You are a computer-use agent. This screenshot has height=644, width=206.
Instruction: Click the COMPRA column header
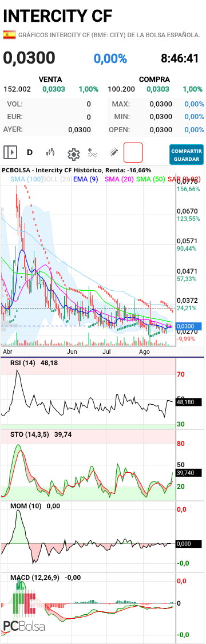[x=154, y=79]
